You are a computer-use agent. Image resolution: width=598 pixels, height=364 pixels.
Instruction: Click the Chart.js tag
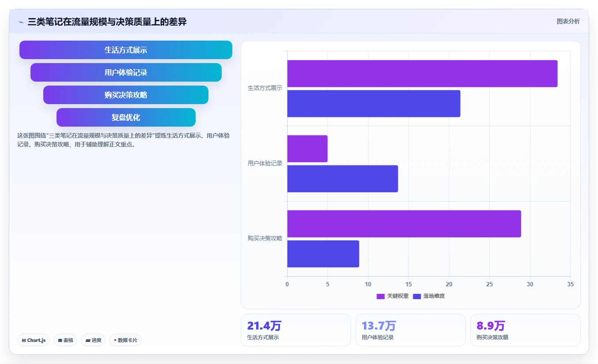tap(34, 340)
